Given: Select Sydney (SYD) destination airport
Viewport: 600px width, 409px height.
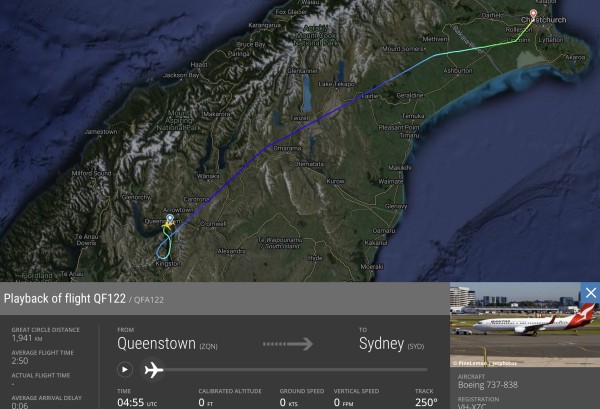Looking at the screenshot, I should coord(391,344).
